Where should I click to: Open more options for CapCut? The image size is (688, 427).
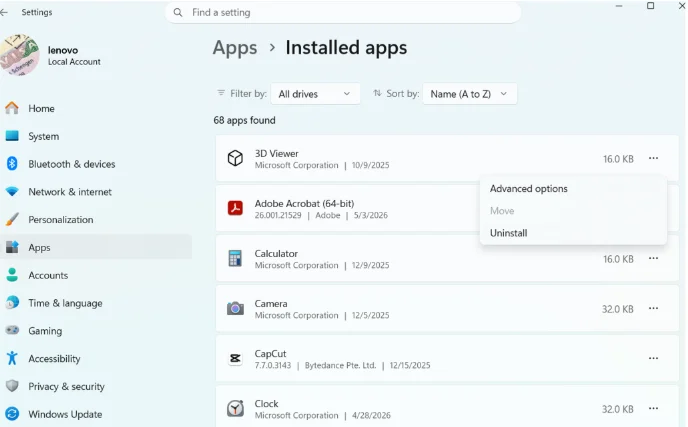[653, 359]
